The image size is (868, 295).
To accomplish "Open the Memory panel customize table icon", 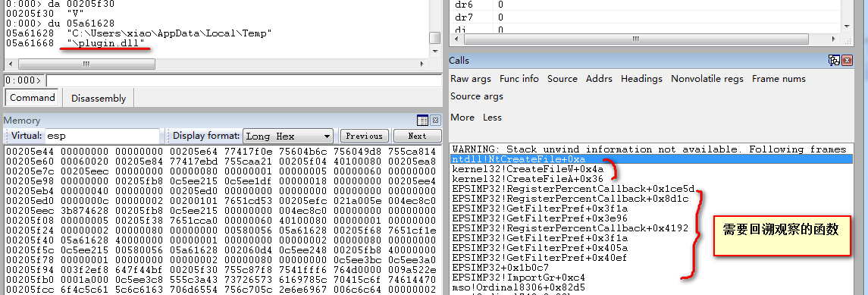I will pyautogui.click(x=422, y=120).
